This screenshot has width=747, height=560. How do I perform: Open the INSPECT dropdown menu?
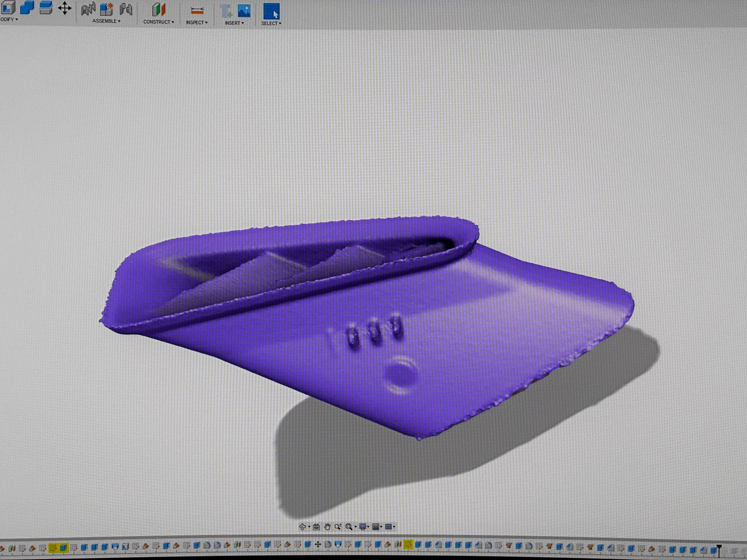tap(197, 23)
